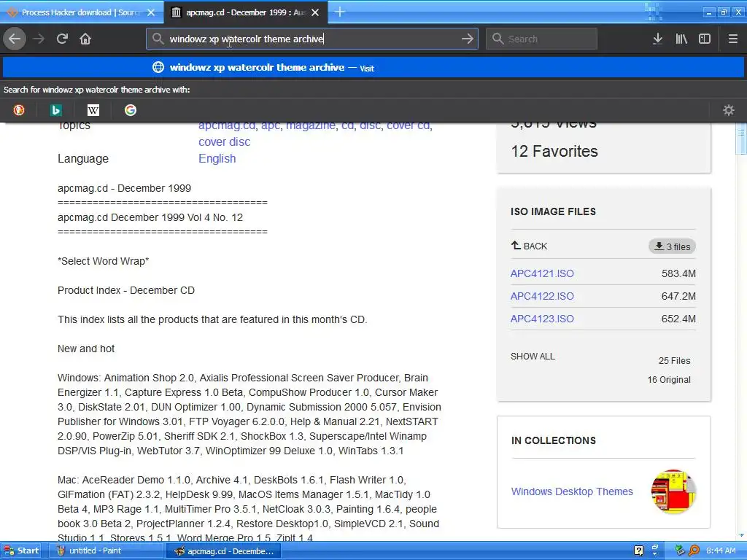The height and width of the screenshot is (560, 747).
Task: Click inside the address bar text
Action: tap(312, 39)
